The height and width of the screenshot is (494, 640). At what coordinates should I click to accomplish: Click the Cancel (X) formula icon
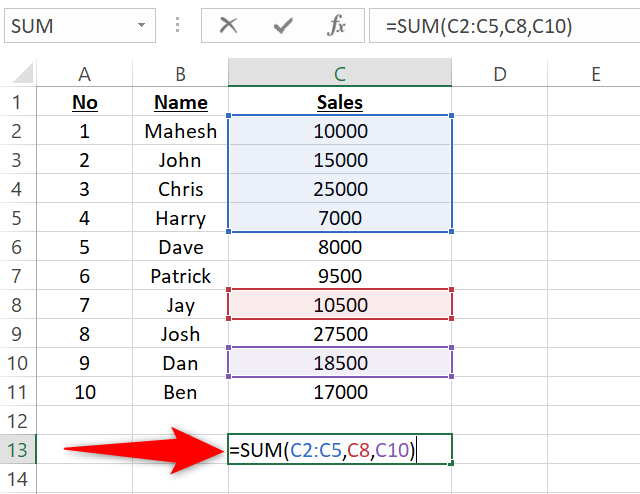(229, 26)
